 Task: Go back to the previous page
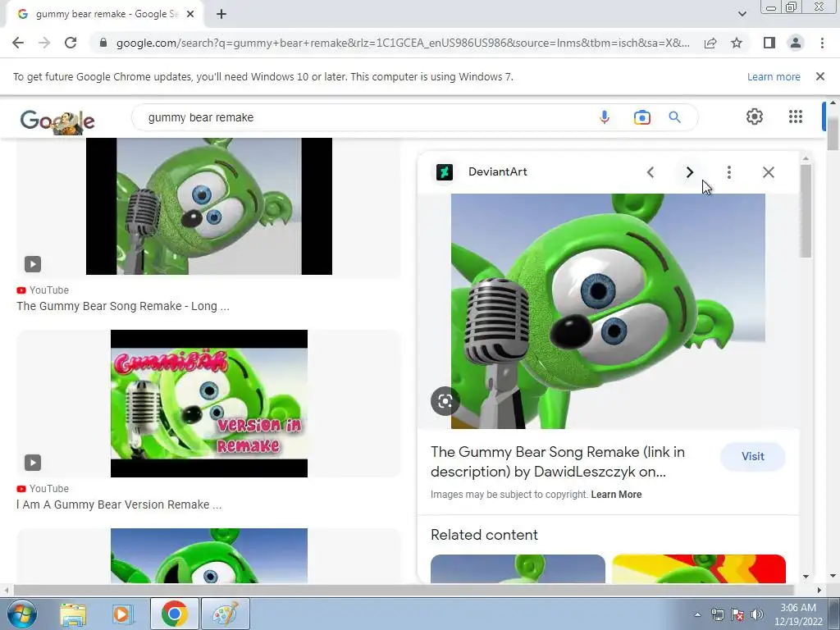click(x=18, y=43)
